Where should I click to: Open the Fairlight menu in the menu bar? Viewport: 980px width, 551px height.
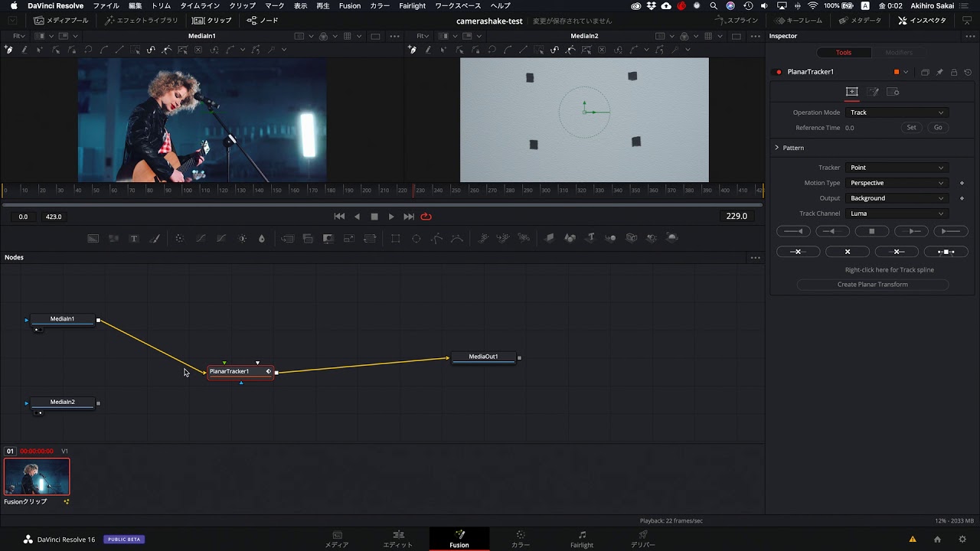pos(412,5)
